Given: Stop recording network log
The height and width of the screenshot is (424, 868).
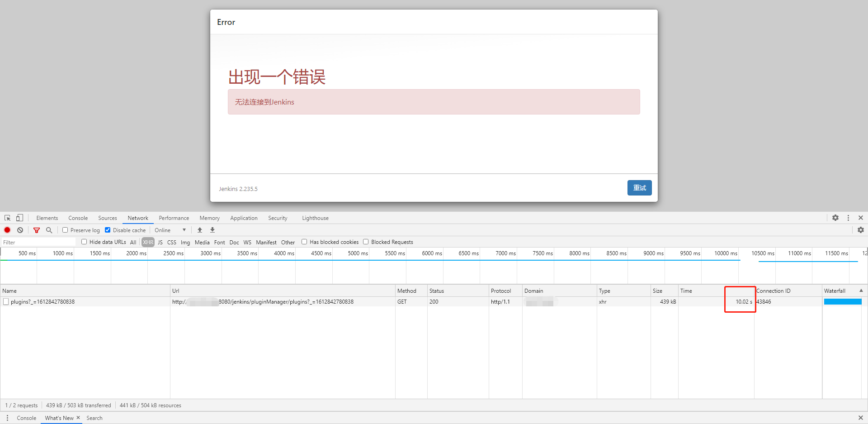Looking at the screenshot, I should (x=7, y=230).
